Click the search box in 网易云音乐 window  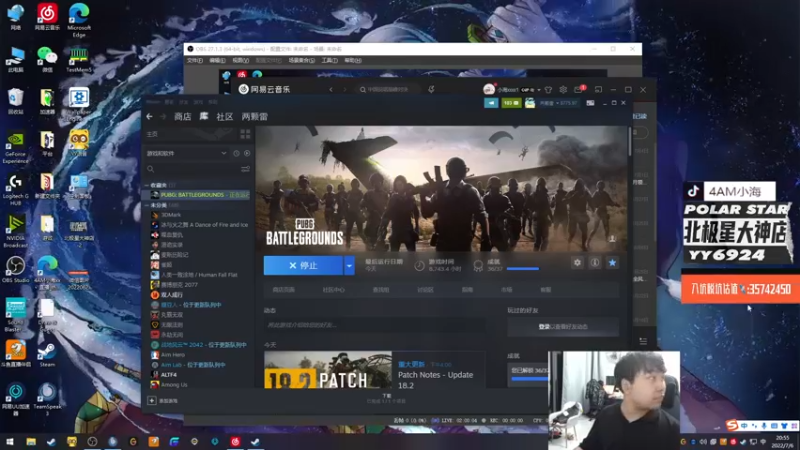point(388,89)
